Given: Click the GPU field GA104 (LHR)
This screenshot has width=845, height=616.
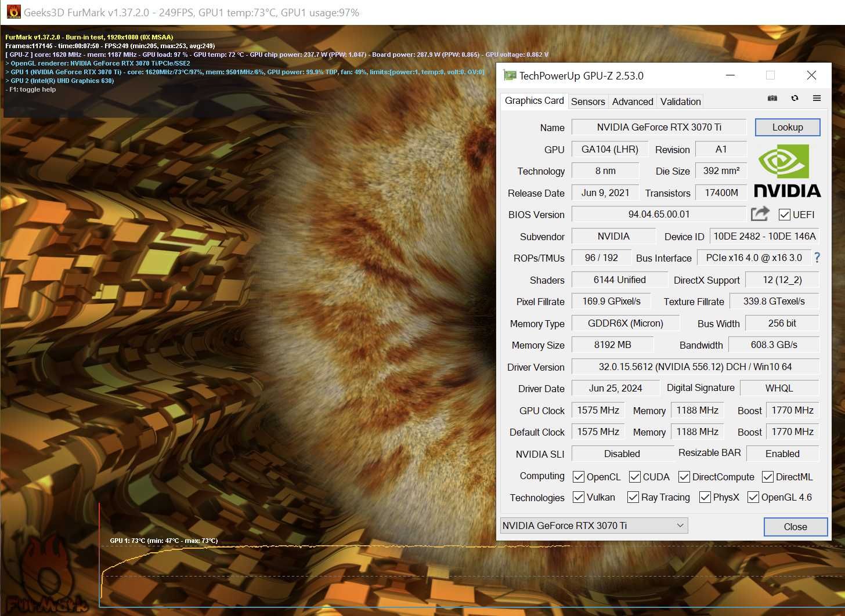Looking at the screenshot, I should point(609,149).
